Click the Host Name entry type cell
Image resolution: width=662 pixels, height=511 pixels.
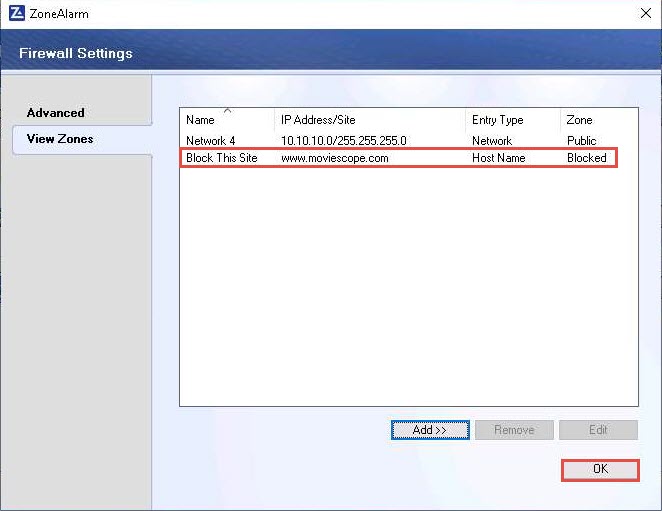pyautogui.click(x=499, y=158)
